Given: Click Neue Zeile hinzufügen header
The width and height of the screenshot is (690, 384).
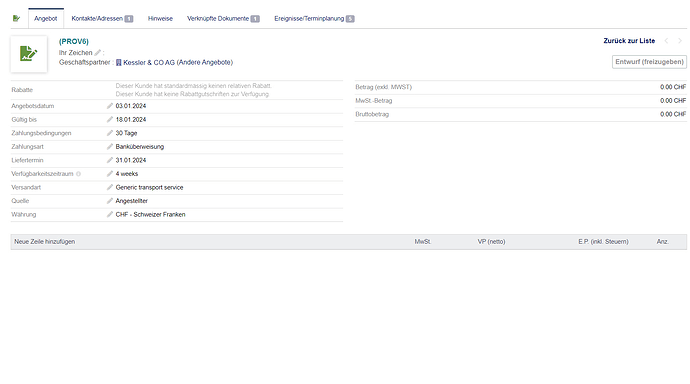Looking at the screenshot, I should tap(44, 241).
